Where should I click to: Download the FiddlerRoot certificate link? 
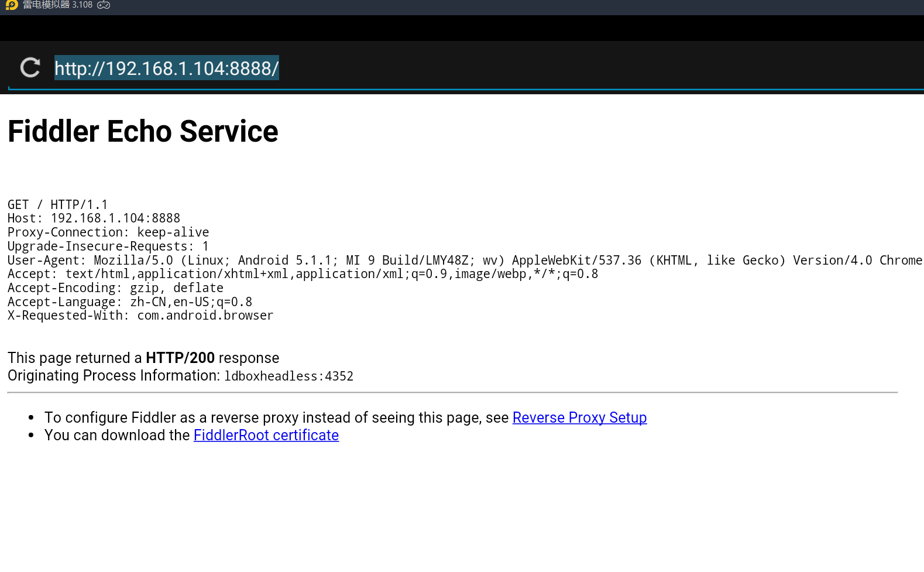(266, 435)
